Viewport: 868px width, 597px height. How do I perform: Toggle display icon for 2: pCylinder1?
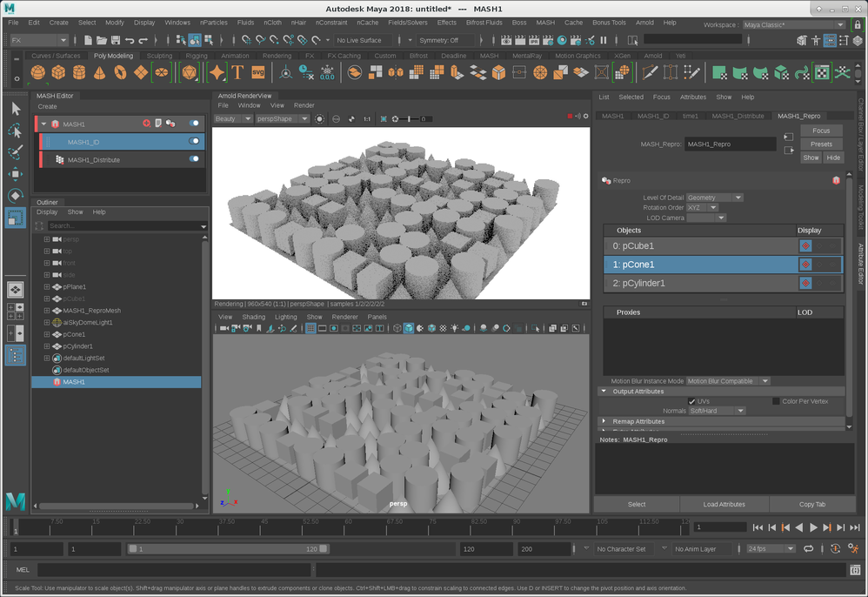point(805,283)
